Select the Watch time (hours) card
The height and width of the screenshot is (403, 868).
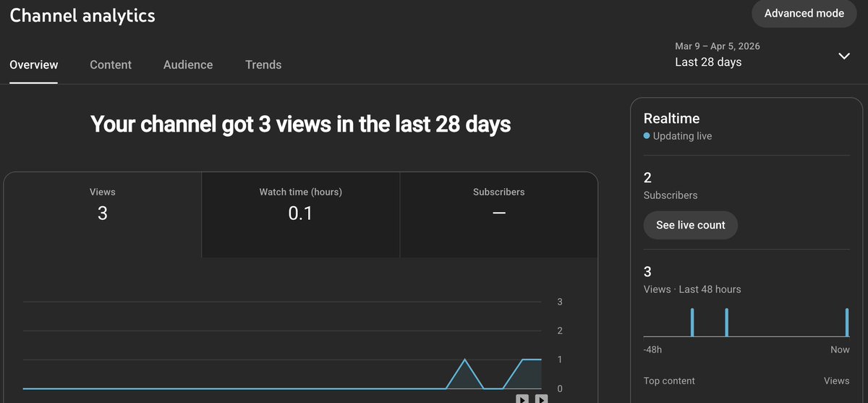tap(301, 215)
